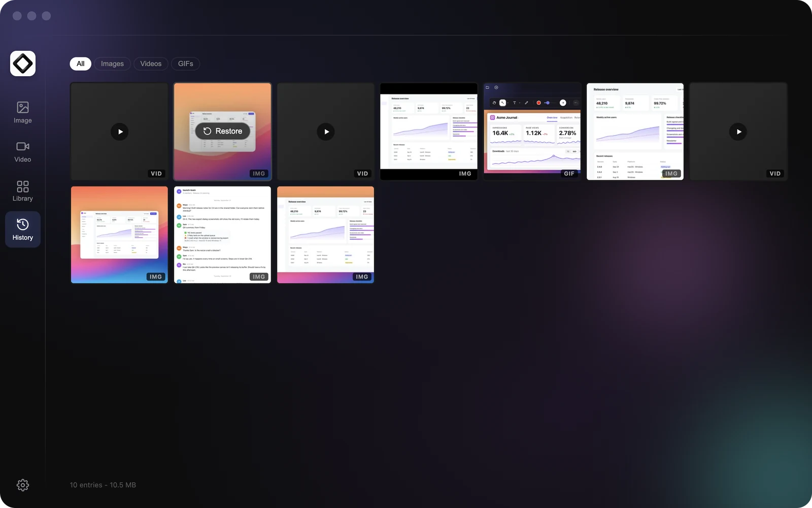Screen dimensions: 812x508
Task: Filter history by GIFs
Action: tap(186, 63)
